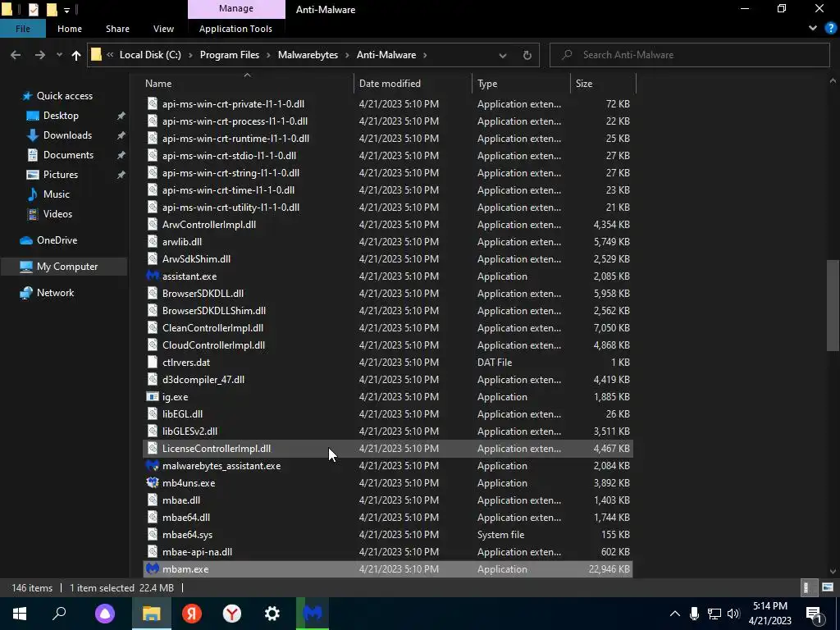
Task: Open Downloads in navigation pane
Action: pos(67,135)
